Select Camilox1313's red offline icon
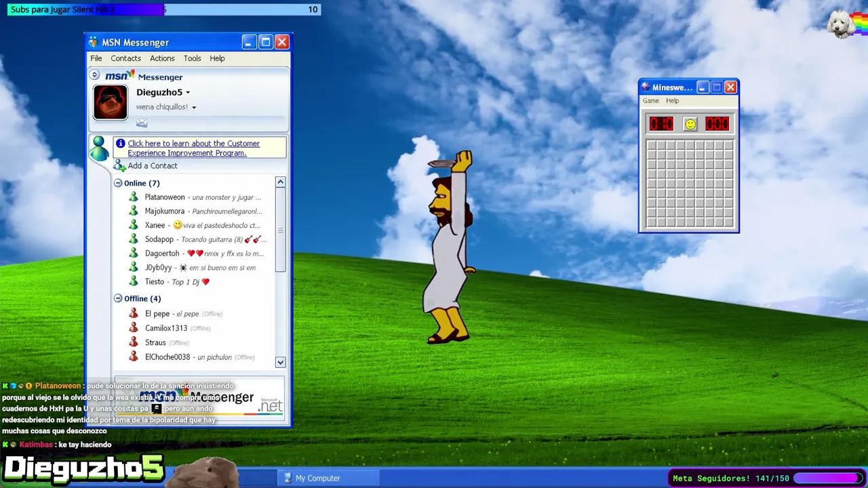This screenshot has width=868, height=488. [134, 328]
